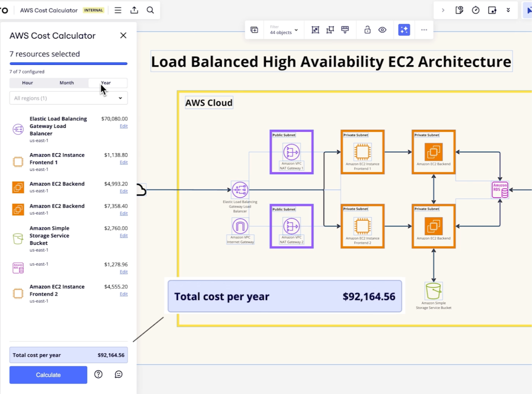Viewport: 532px width, 394px height.
Task: Click the AI sparkle icon in toolbar
Action: coord(404,30)
